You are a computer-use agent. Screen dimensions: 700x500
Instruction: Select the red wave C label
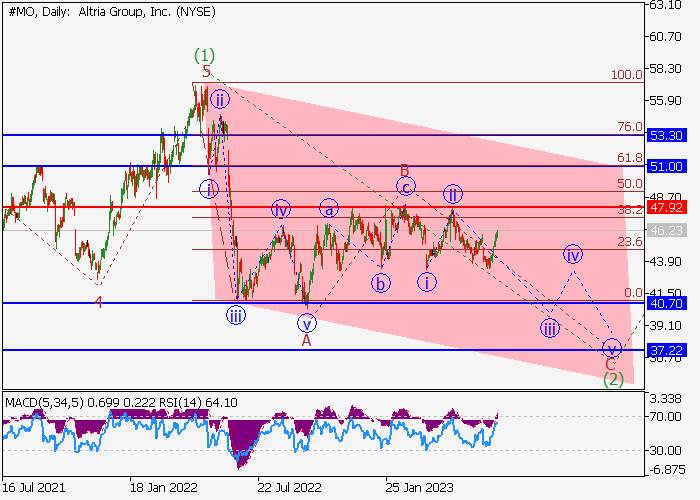point(611,364)
